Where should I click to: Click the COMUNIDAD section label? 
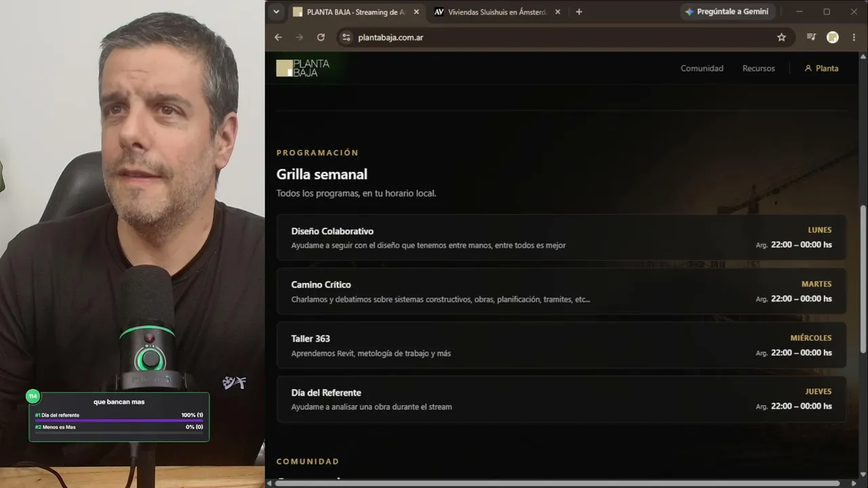(308, 462)
